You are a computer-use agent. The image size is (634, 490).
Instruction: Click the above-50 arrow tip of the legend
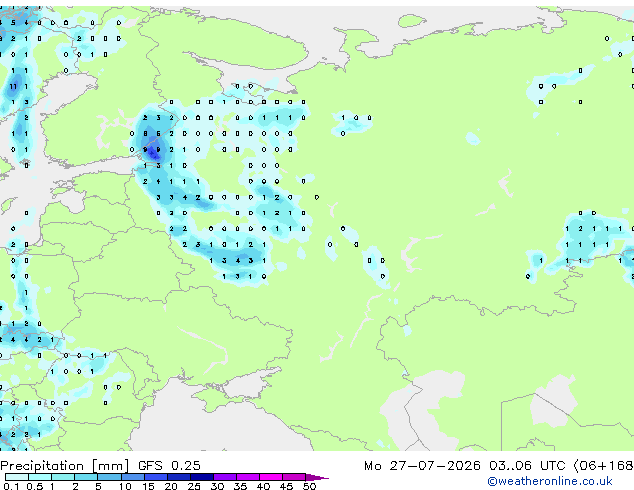tap(317, 478)
